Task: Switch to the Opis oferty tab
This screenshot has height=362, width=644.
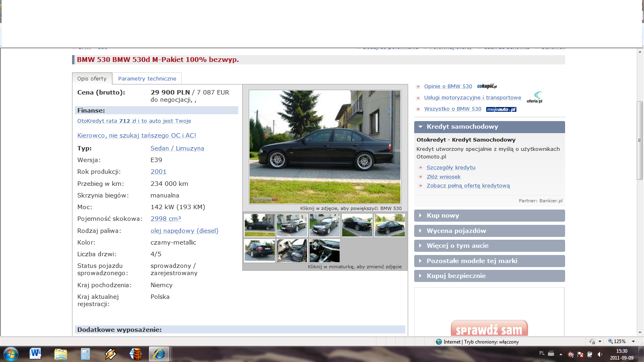Action: pos(92,78)
